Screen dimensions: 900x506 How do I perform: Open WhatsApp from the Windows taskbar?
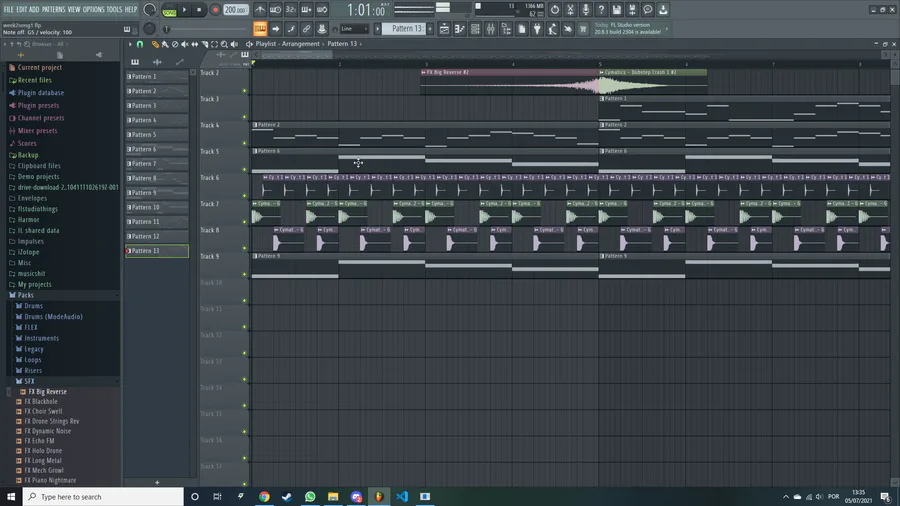[310, 497]
